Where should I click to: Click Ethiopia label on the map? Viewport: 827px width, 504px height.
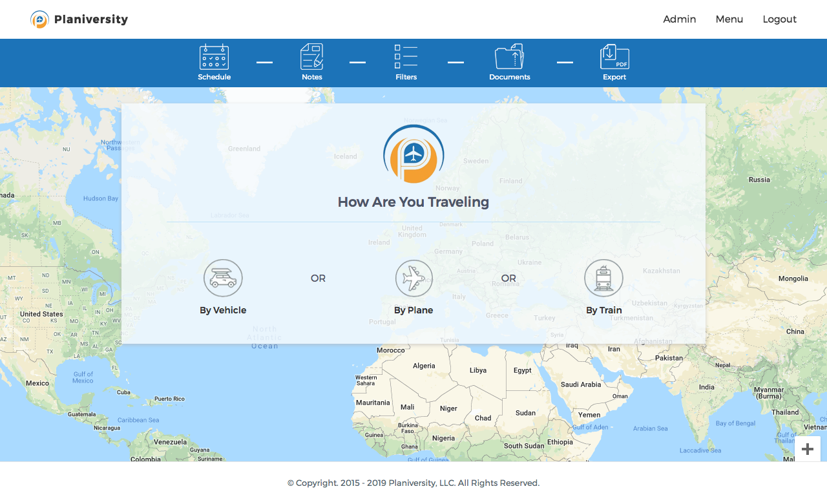click(560, 442)
